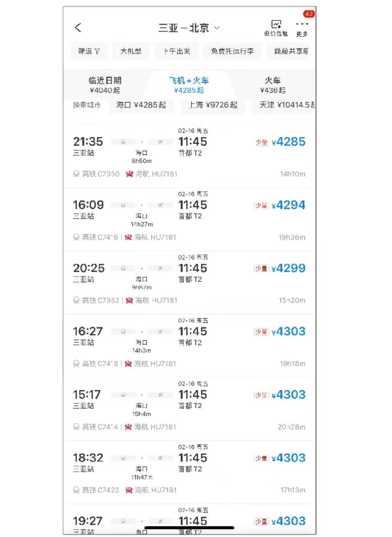Switch to the 临近日期 tab
Viewport: 392px width, 537px height.
point(105,85)
